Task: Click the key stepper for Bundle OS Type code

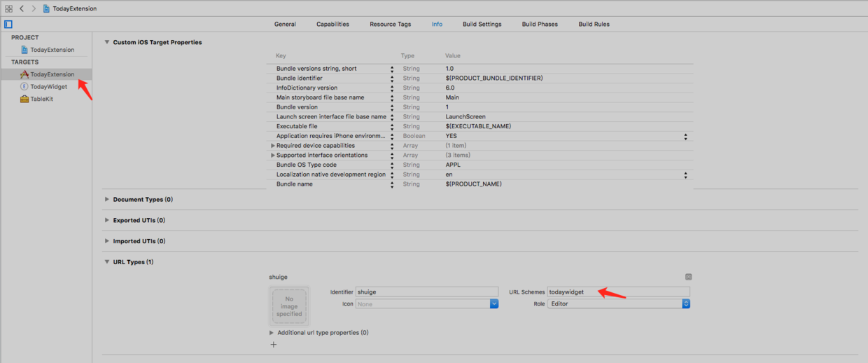Action: point(392,165)
